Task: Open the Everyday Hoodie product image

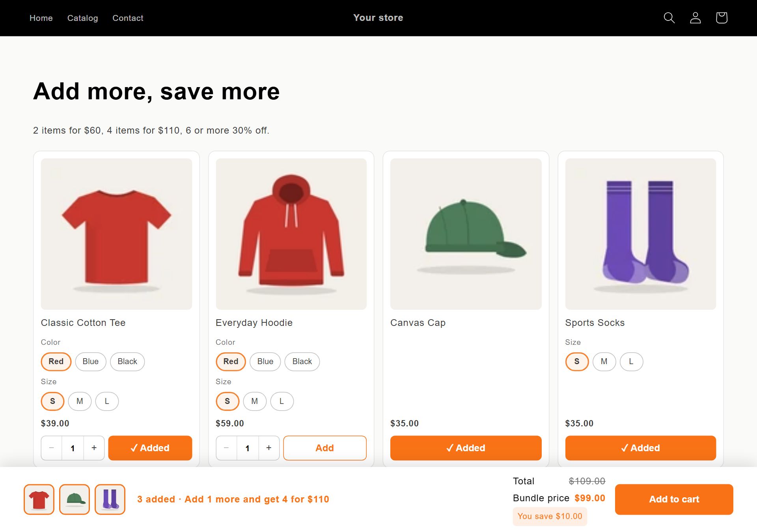Action: (x=291, y=234)
